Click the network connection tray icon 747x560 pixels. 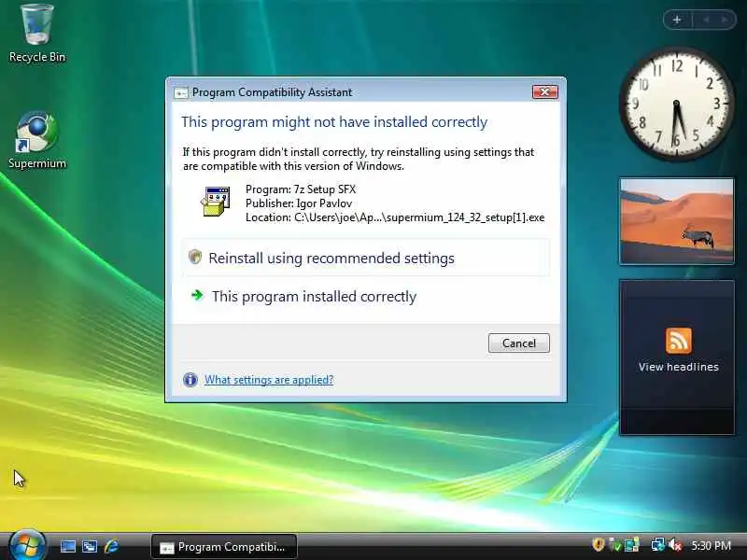pyautogui.click(x=658, y=544)
